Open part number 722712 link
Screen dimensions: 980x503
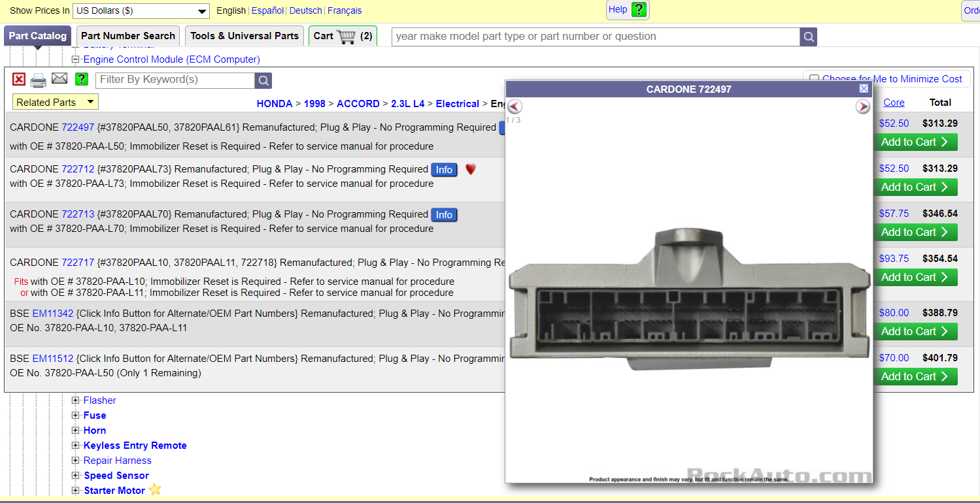click(x=78, y=169)
